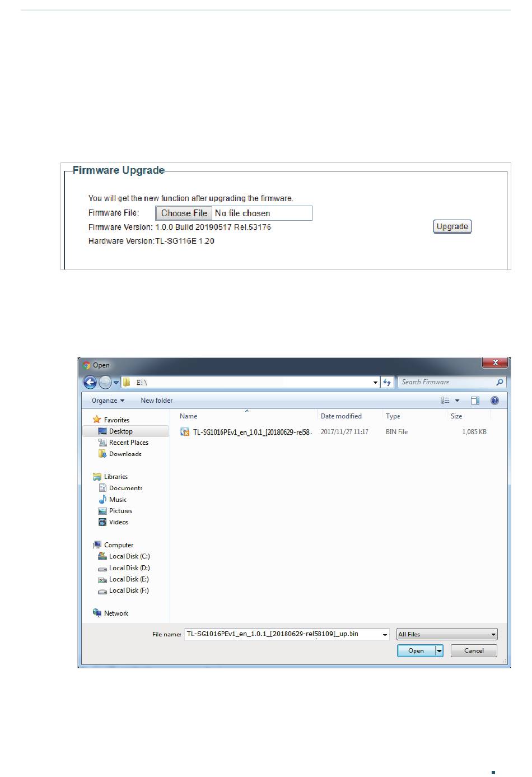
Task: Click New folder in the toolbar
Action: [x=157, y=401]
